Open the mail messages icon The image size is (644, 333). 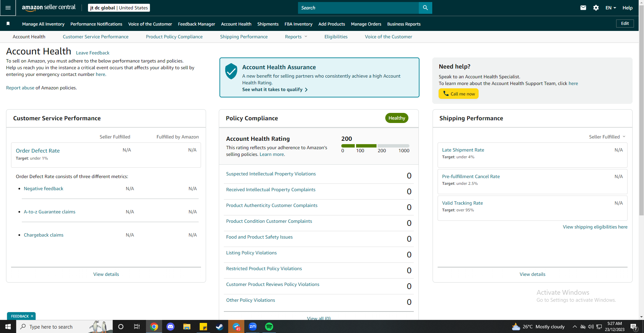click(x=583, y=8)
